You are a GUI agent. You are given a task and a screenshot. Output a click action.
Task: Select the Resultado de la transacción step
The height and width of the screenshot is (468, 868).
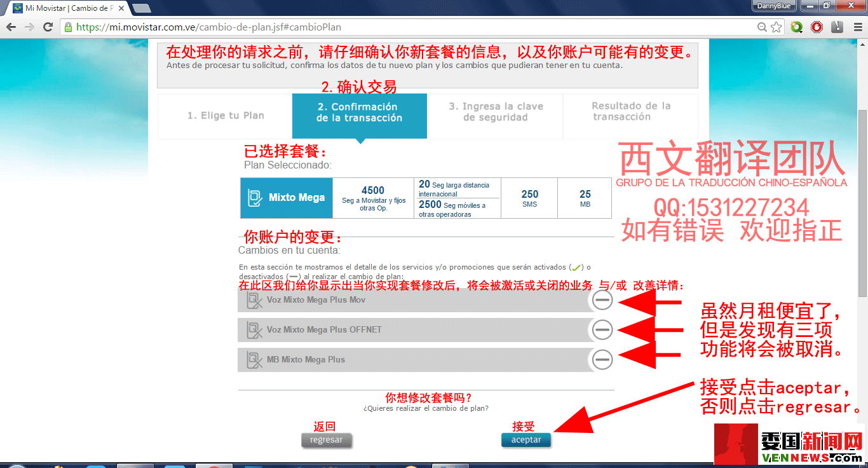630,116
